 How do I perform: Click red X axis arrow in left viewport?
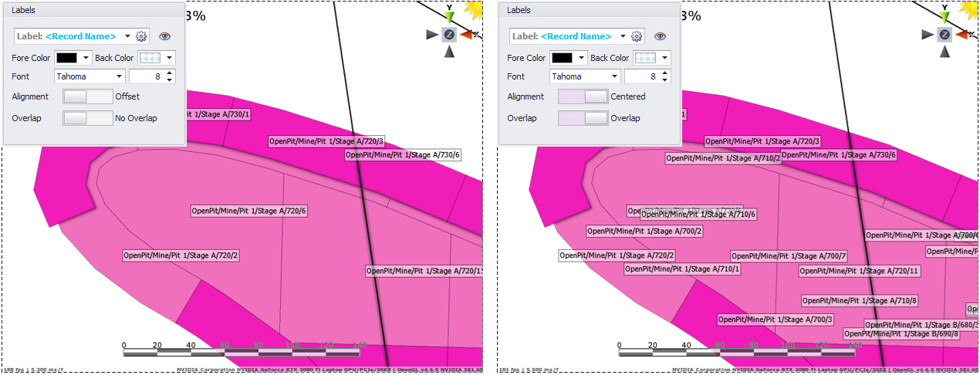pyautogui.click(x=467, y=34)
